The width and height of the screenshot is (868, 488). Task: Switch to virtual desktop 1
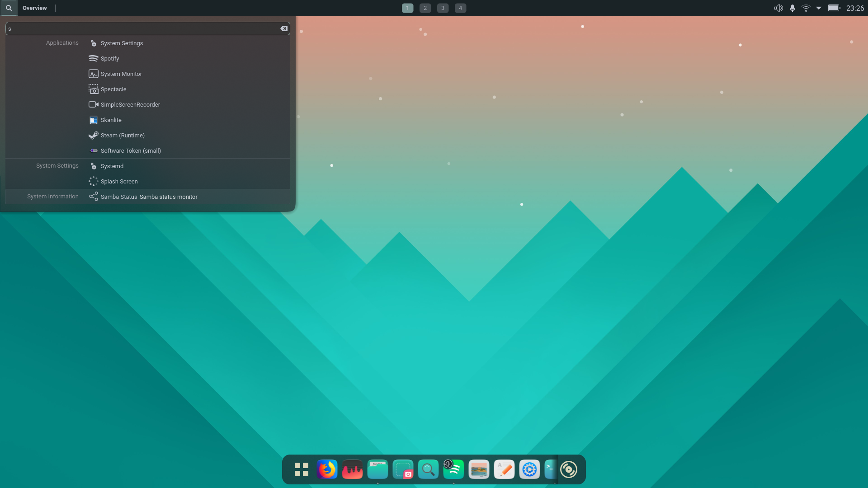(x=407, y=8)
